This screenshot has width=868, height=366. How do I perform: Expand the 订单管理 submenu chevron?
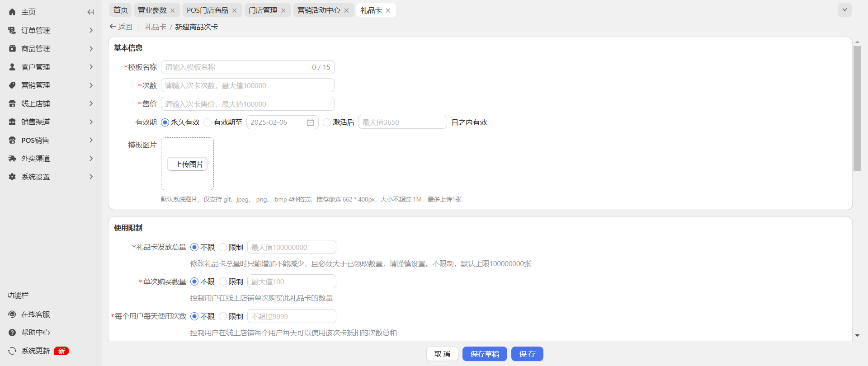point(91,30)
